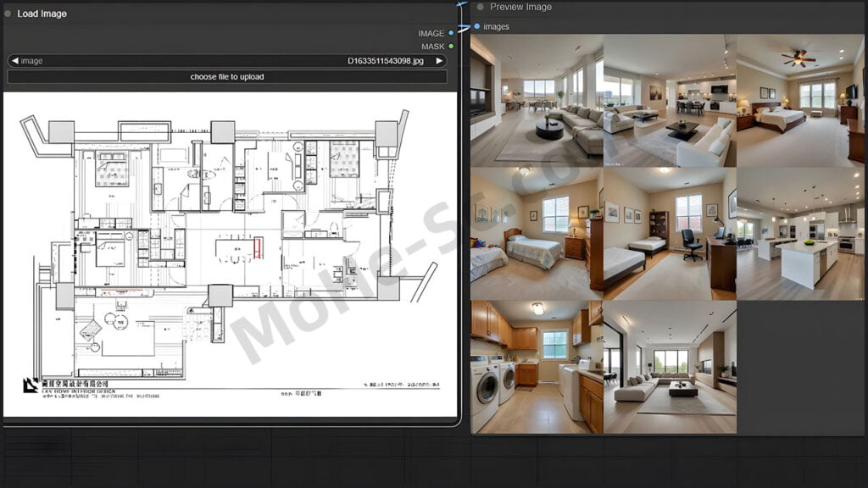Click the green MASK output port
Image resolution: width=868 pixels, height=488 pixels.
coord(451,47)
